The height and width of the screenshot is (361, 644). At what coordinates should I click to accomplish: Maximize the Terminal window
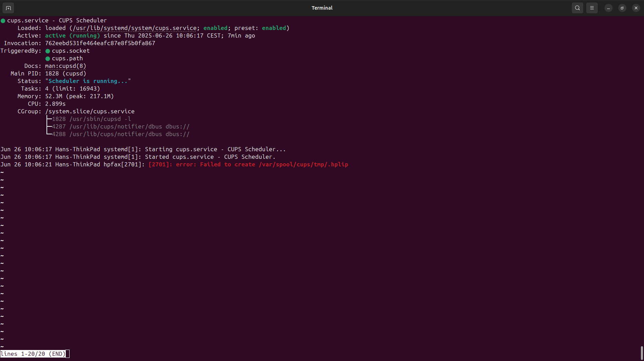pyautogui.click(x=622, y=8)
